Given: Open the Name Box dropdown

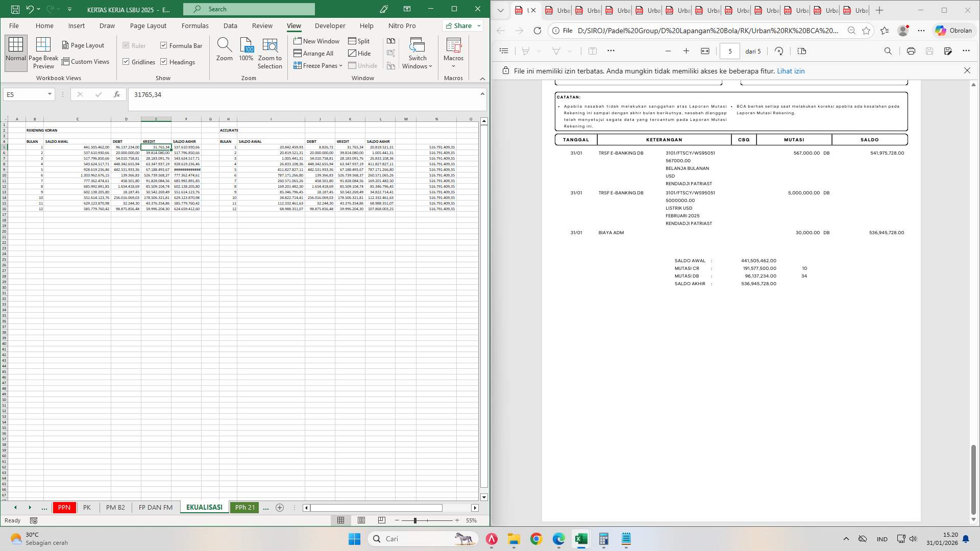Looking at the screenshot, I should (50, 94).
